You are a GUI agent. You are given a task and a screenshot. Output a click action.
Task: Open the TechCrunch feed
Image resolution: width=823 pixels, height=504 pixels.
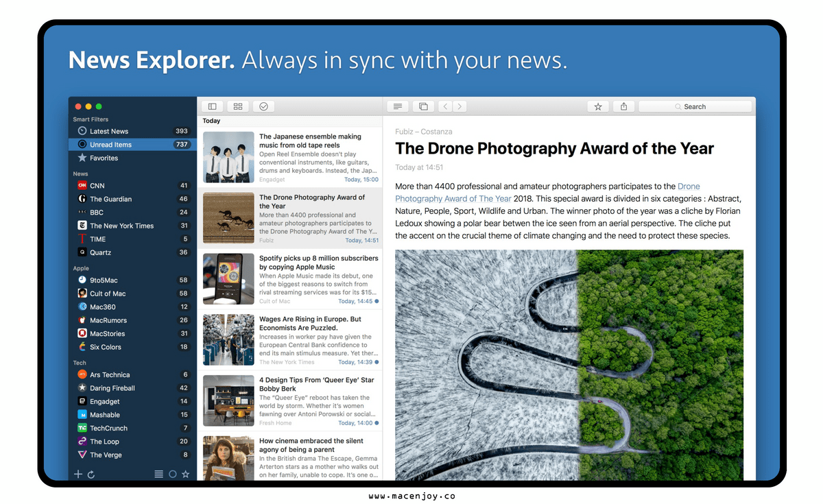click(x=132, y=428)
